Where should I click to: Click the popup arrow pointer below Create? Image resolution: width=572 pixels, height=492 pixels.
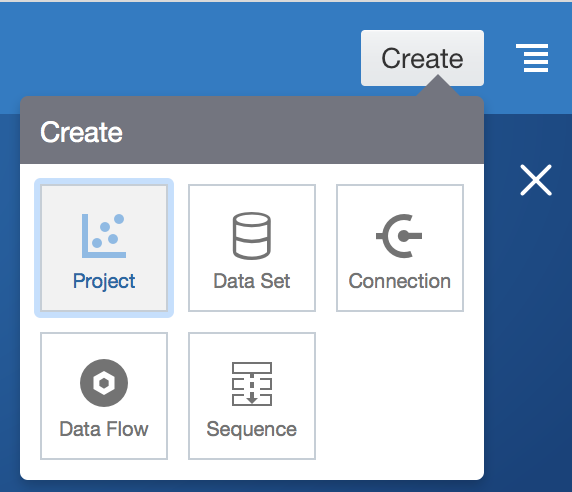[438, 86]
